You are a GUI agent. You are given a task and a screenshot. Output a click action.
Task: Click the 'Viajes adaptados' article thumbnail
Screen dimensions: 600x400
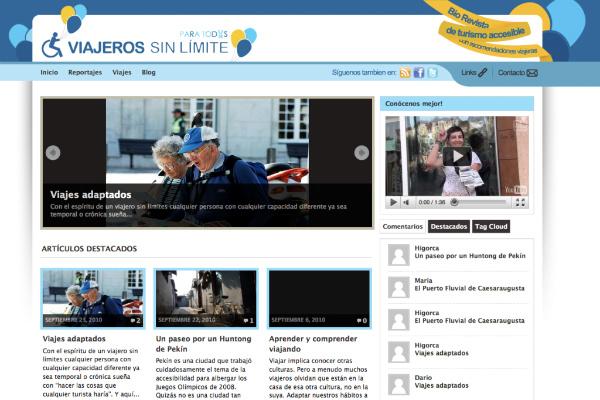[92, 297]
